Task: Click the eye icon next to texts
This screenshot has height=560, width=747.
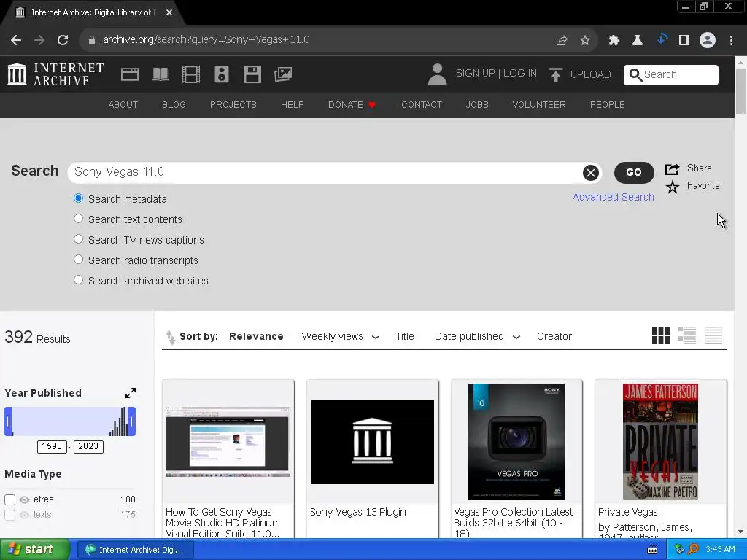Action: (x=24, y=516)
